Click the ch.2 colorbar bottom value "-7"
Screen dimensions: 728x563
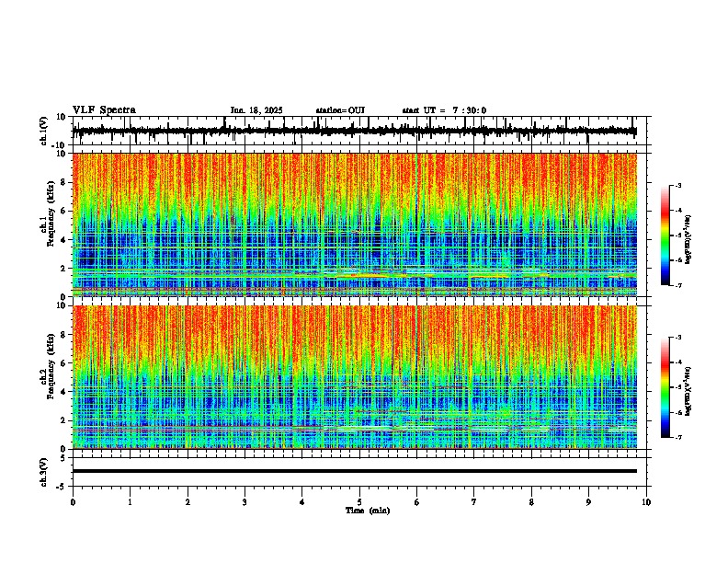[678, 438]
